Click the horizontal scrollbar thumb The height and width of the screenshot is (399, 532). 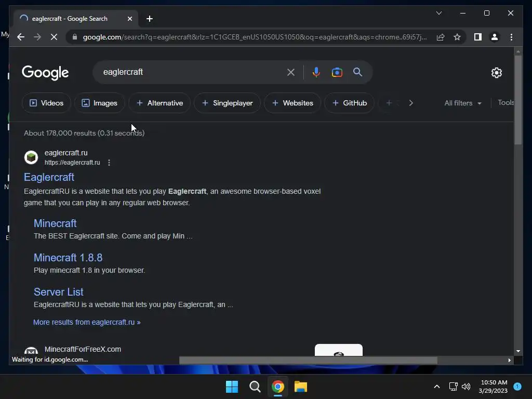click(x=308, y=361)
